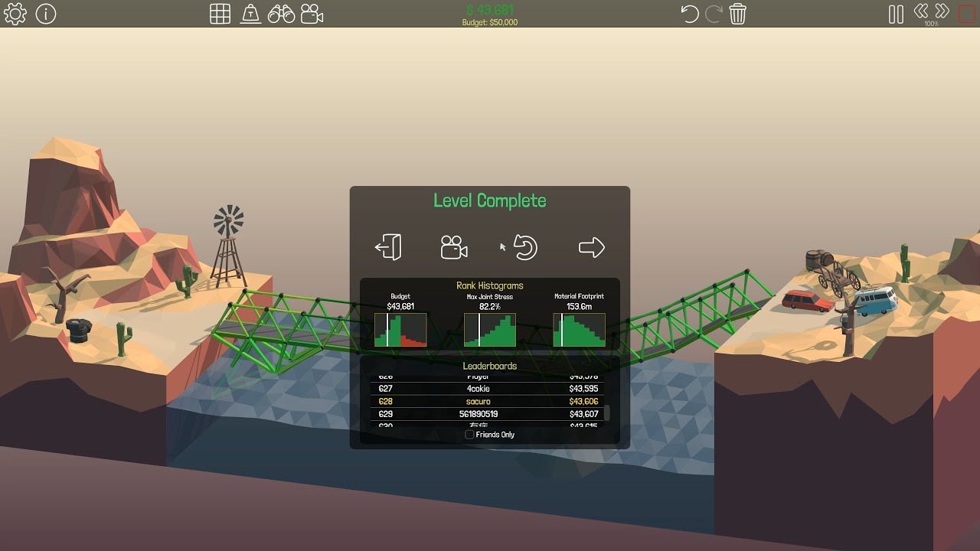Click the $43,681 cost at top
Viewport: 980px width, 551px height.
490,10
